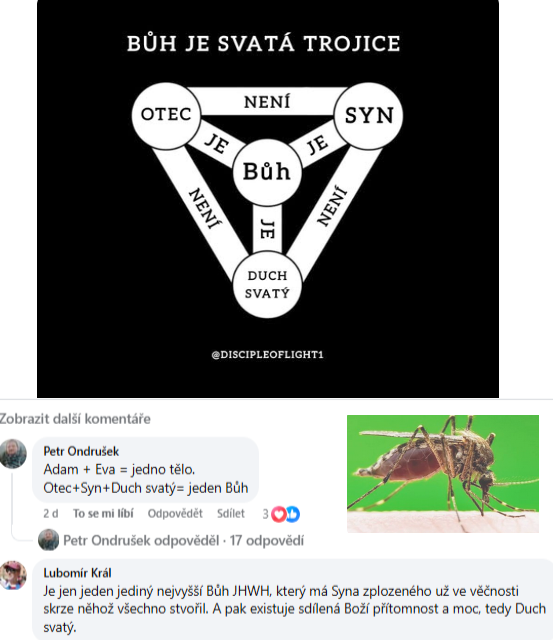
Task: Click the 2 d comment timestamp
Action: click(51, 513)
